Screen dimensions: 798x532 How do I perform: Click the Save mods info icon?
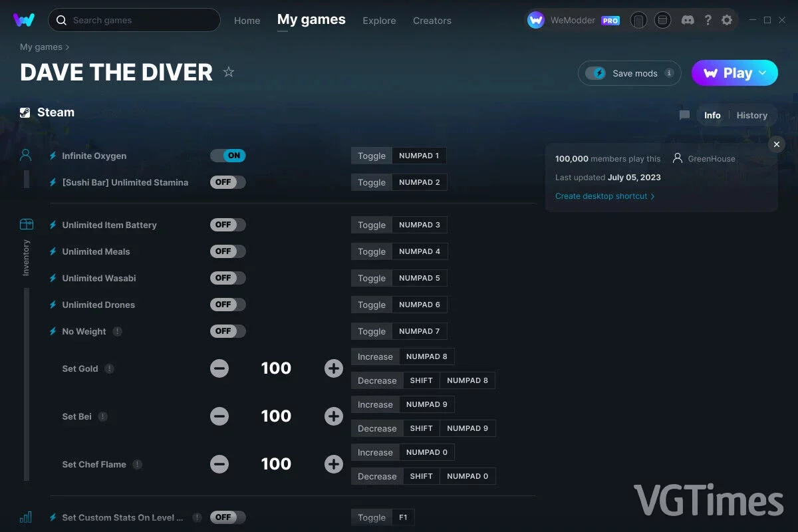(x=669, y=73)
